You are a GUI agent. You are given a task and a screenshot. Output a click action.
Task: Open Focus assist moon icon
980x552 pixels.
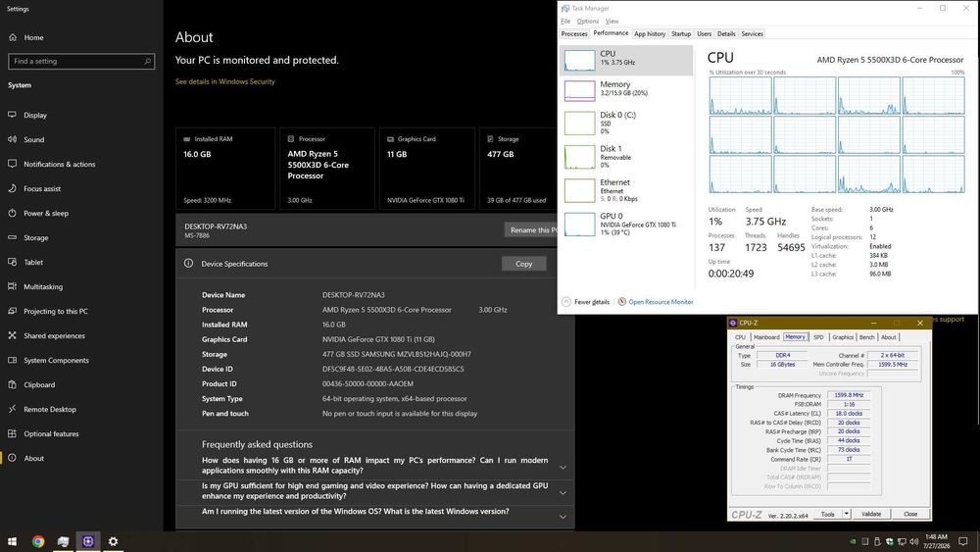coord(12,188)
